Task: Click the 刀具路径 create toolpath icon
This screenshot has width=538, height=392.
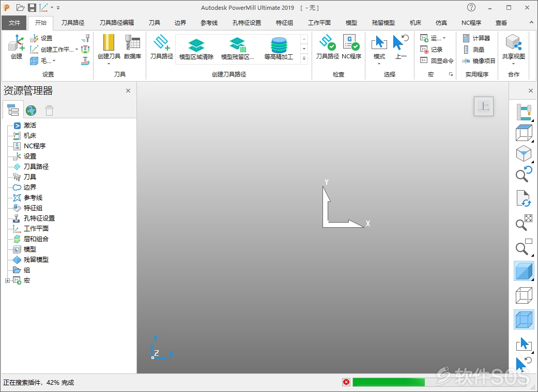Action: (162, 46)
